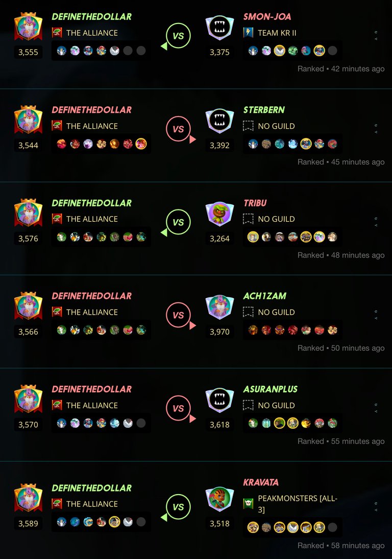Open the ASURANPLUS player name link
Screen dimensions: 392x559
pos(270,389)
